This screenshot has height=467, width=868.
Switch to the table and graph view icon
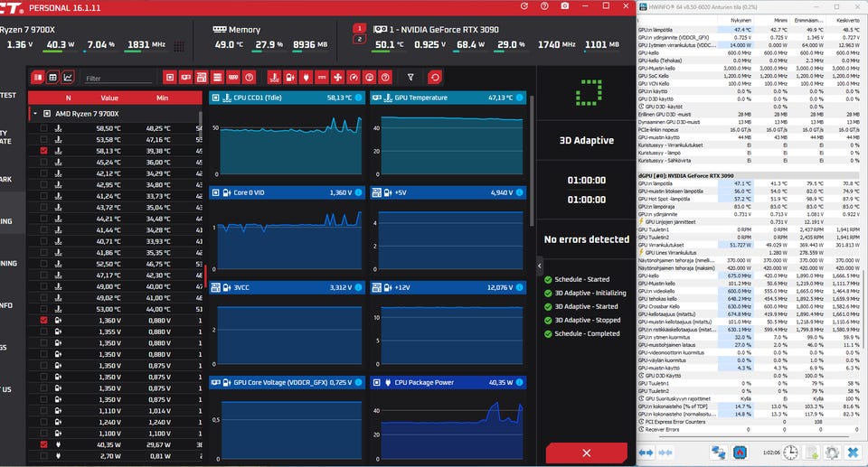coord(52,78)
